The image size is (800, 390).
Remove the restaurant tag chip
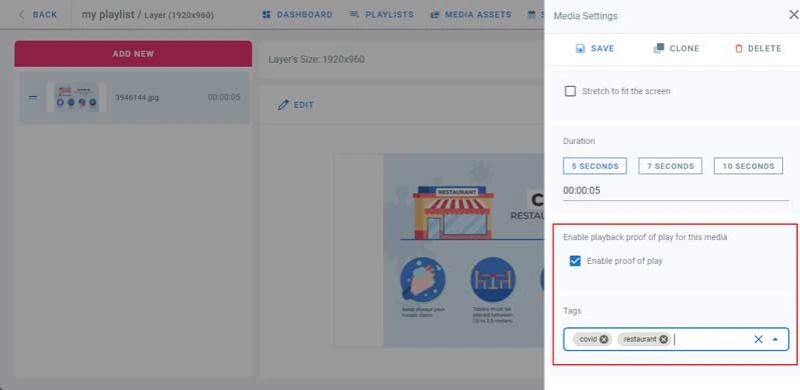tap(663, 339)
